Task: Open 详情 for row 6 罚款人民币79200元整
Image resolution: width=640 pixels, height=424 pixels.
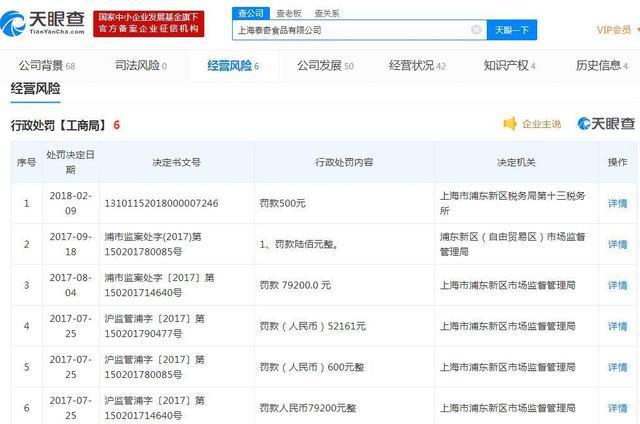Action: (618, 408)
